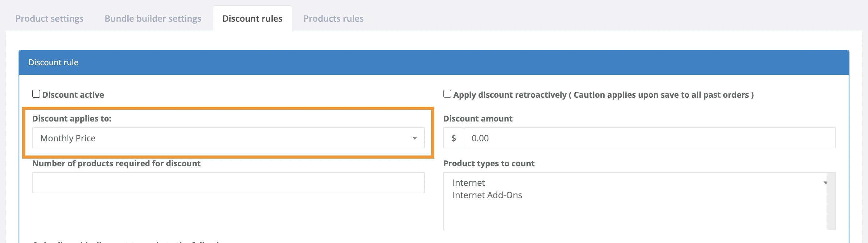This screenshot has height=243, width=868.
Task: Click the 'Discount amount' label
Action: (x=478, y=119)
